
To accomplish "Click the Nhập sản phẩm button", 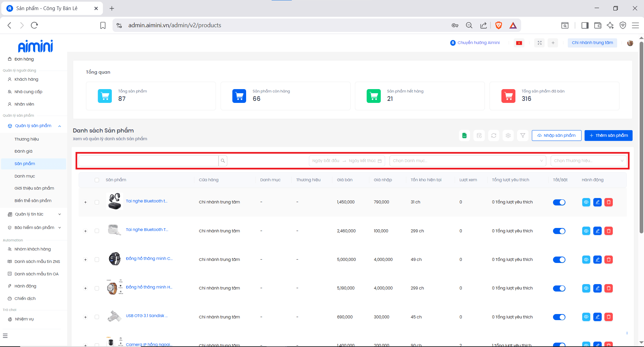I will coord(556,136).
